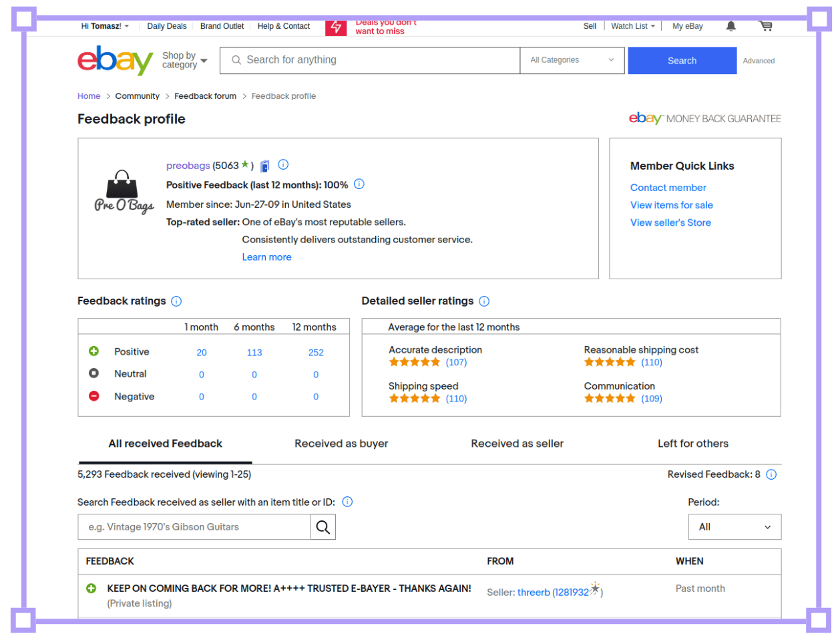Click threerb seller link
The height and width of the screenshot is (642, 840).
[x=534, y=593]
